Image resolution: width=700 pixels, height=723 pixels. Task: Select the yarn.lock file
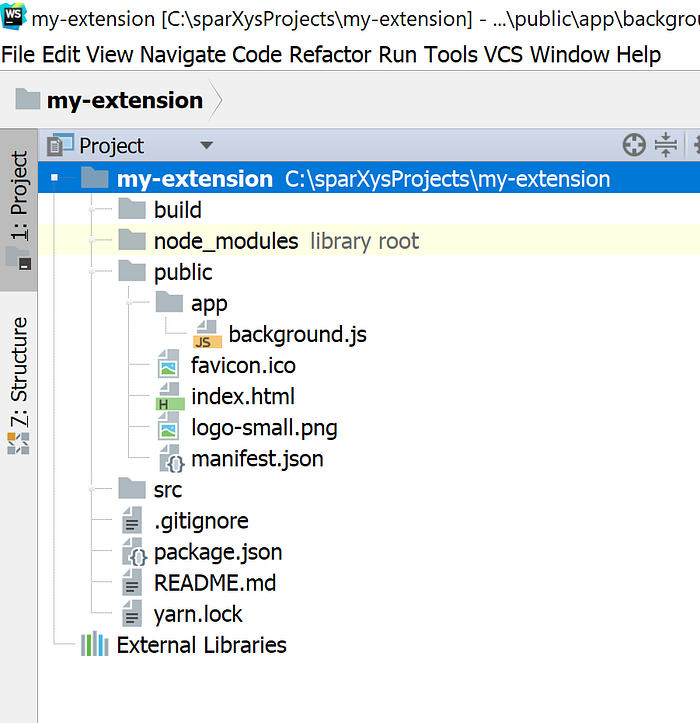point(198,614)
